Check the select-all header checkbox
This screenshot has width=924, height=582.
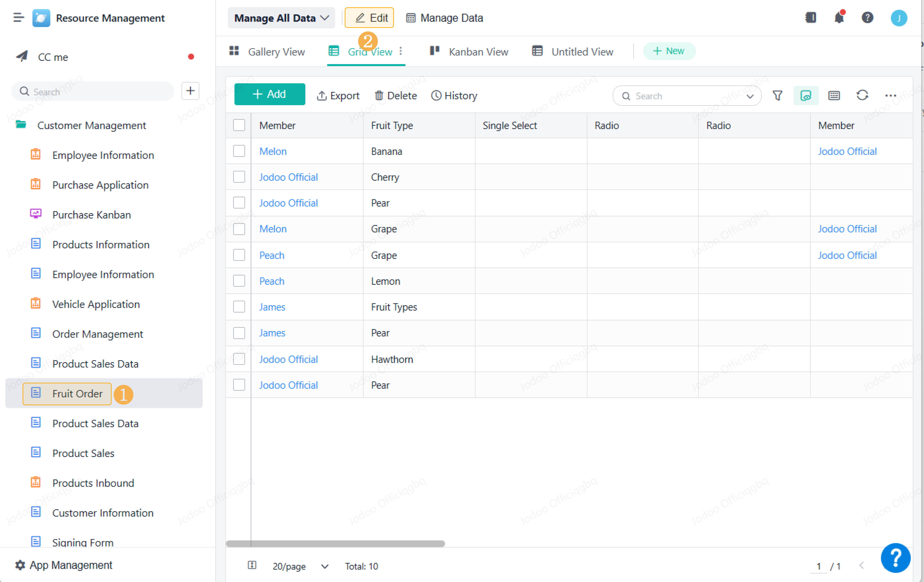click(239, 125)
